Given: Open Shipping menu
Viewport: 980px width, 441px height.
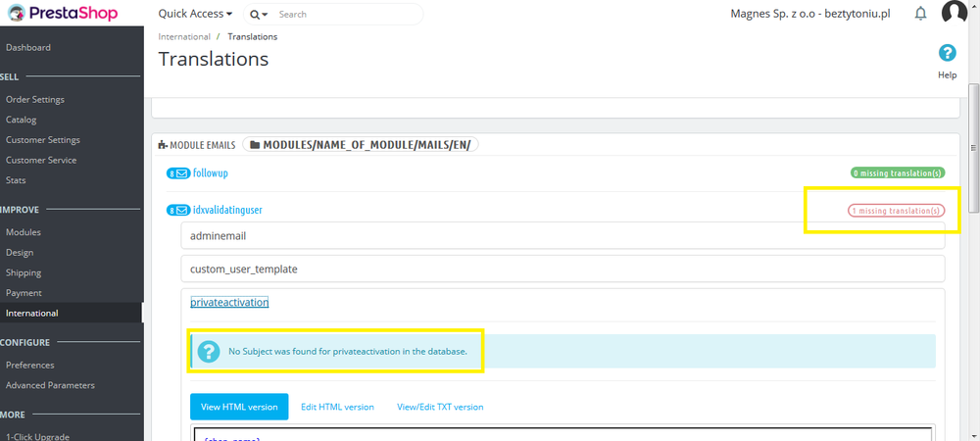Looking at the screenshot, I should point(24,272).
